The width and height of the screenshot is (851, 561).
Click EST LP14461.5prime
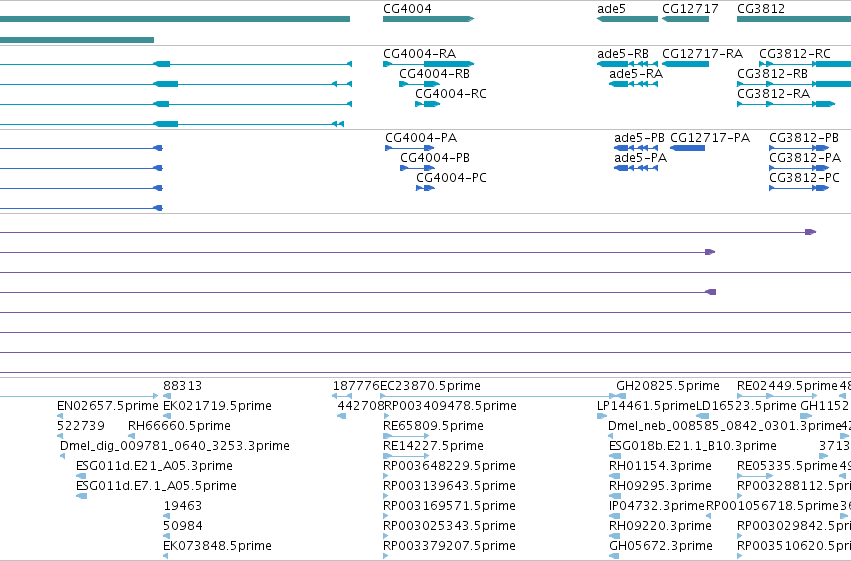602,416
